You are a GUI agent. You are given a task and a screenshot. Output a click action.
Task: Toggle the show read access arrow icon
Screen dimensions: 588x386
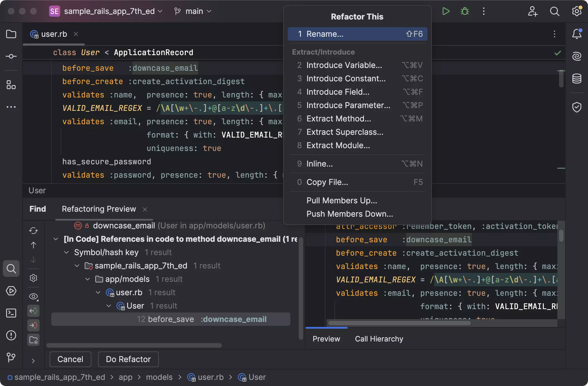coord(33,311)
